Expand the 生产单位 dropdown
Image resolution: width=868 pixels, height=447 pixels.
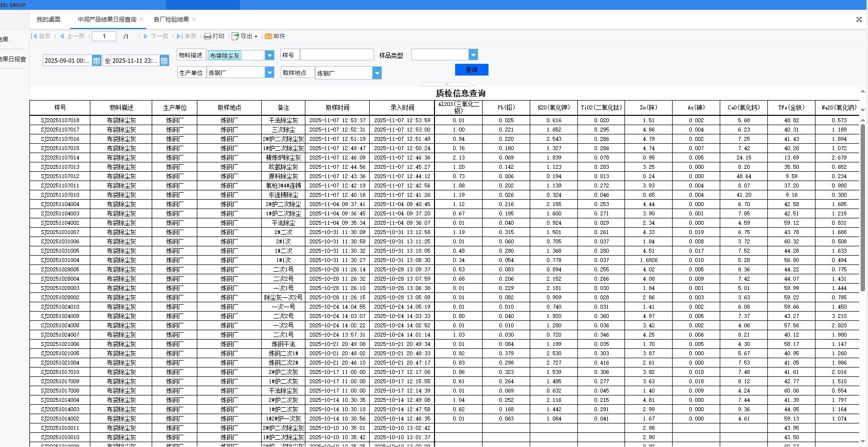[270, 73]
